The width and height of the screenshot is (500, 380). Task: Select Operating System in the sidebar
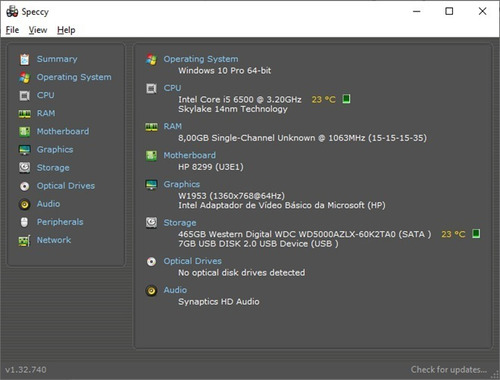pos(74,77)
